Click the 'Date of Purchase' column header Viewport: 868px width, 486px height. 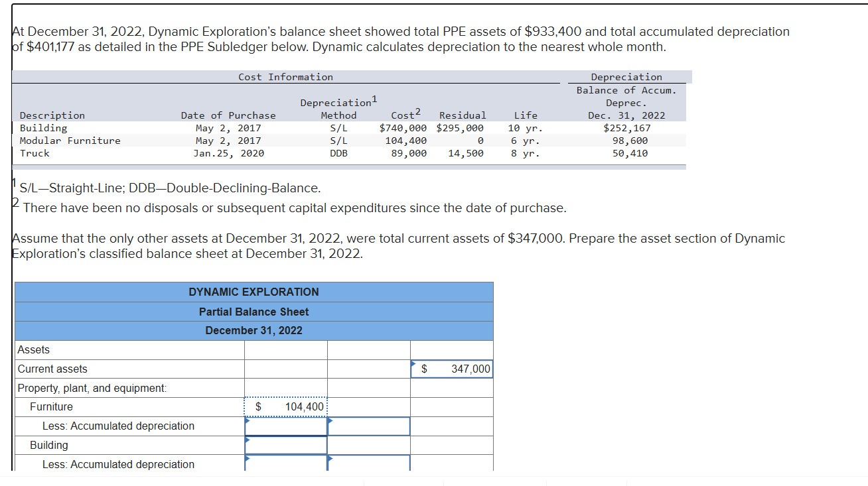[228, 115]
